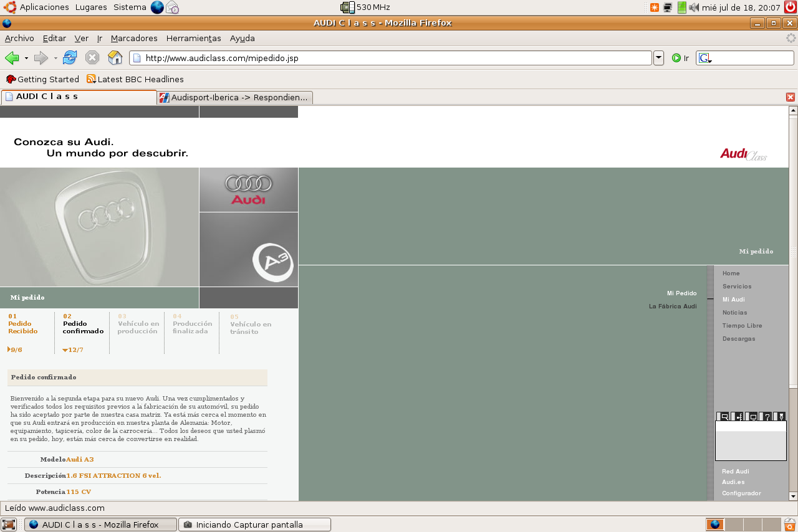Open the Sistema panel menu
The height and width of the screenshot is (532, 798).
pyautogui.click(x=130, y=7)
